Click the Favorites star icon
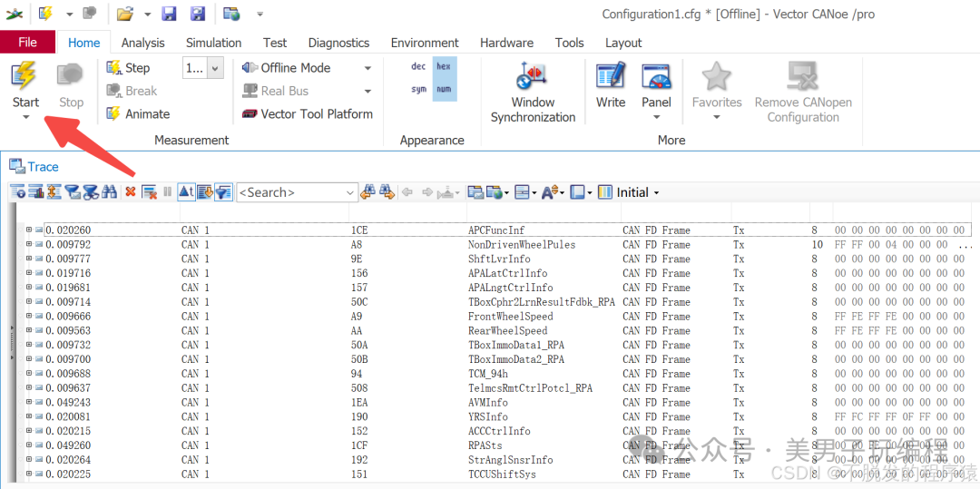 click(716, 76)
